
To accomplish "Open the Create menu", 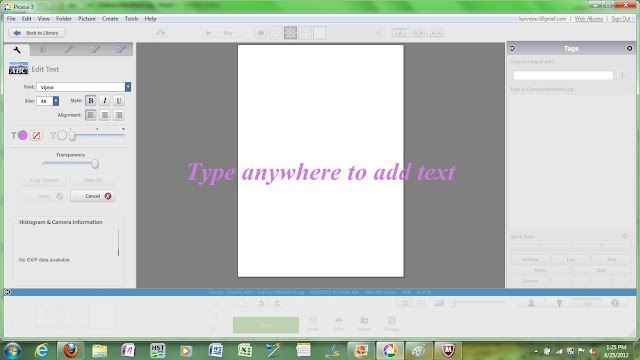I will (x=110, y=19).
